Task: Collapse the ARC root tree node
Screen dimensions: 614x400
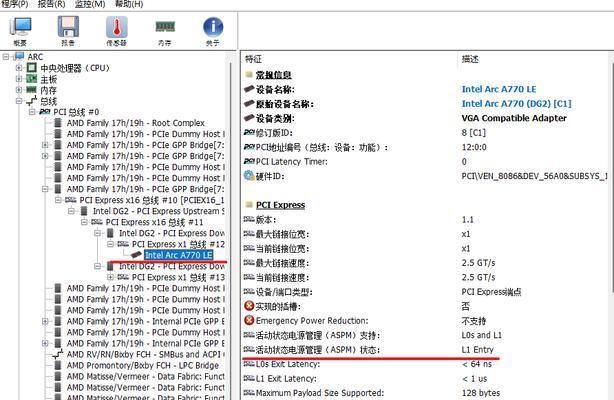Action: (x=6, y=57)
